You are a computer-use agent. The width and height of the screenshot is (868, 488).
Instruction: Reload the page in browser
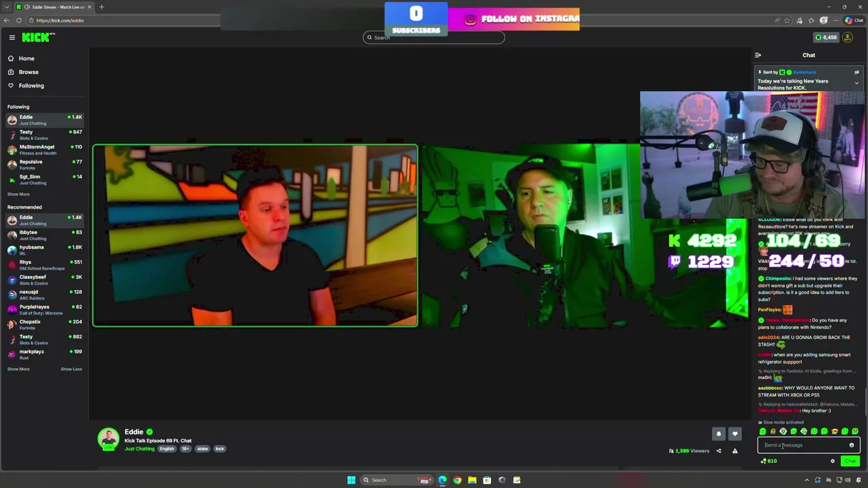(19, 20)
